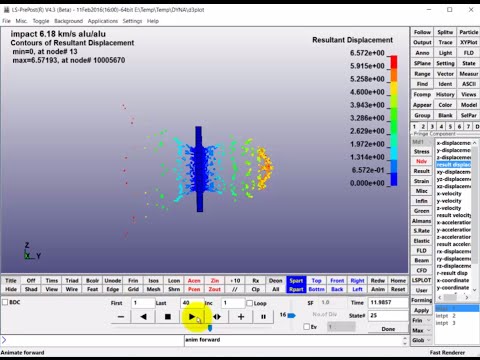Click the Done button
This screenshot has height=360, width=480.
coord(388,329)
